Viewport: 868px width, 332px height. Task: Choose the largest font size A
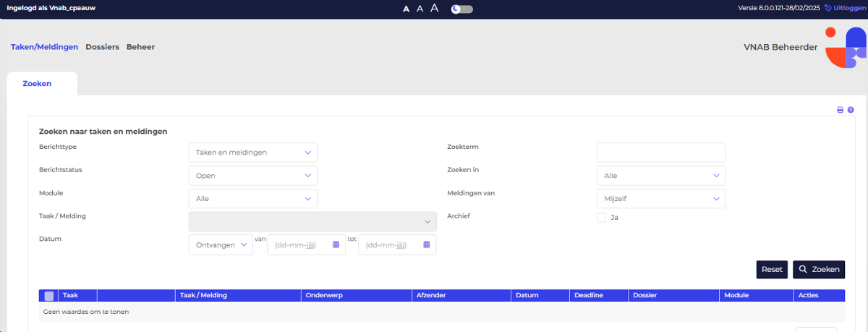click(x=435, y=9)
